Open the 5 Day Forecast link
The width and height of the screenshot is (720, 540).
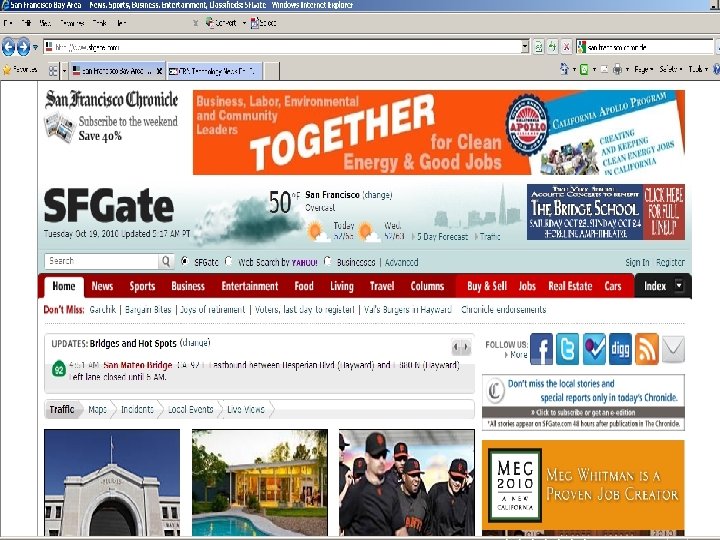click(442, 236)
